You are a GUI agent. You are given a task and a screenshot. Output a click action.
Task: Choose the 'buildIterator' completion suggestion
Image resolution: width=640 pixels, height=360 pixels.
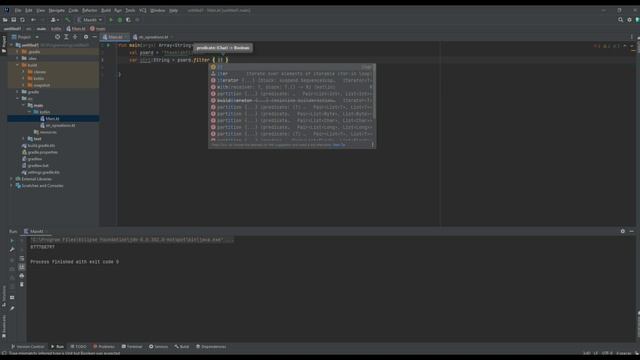coord(291,100)
